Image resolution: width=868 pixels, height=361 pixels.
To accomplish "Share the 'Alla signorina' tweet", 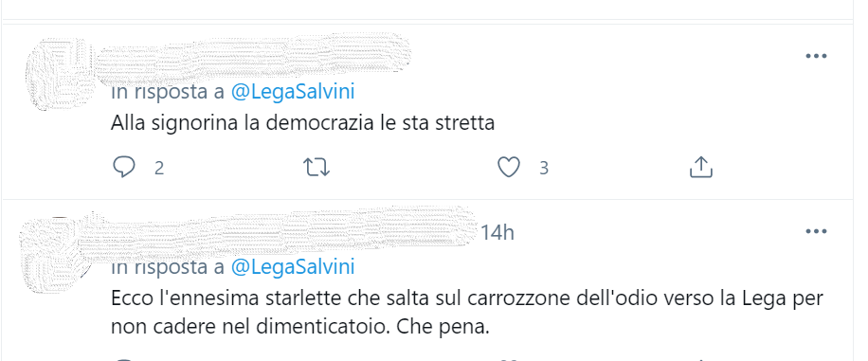I will tap(700, 167).
